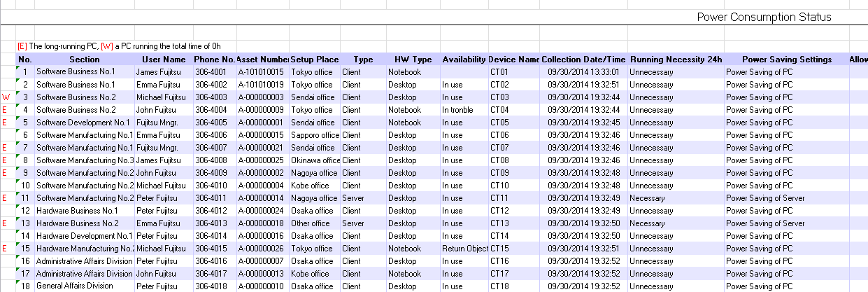Click the Software Development No.1 cell
Image resolution: width=868 pixels, height=292 pixels.
coord(85,123)
